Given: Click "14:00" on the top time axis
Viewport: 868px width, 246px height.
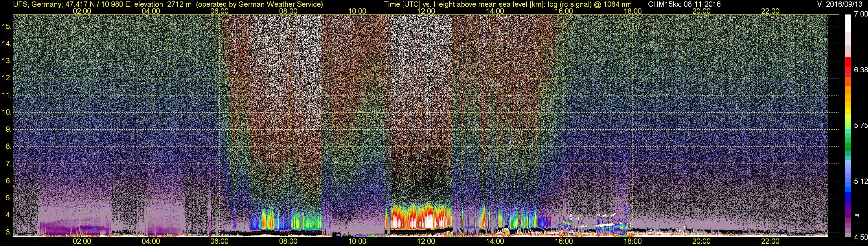Looking at the screenshot, I should [x=495, y=11].
